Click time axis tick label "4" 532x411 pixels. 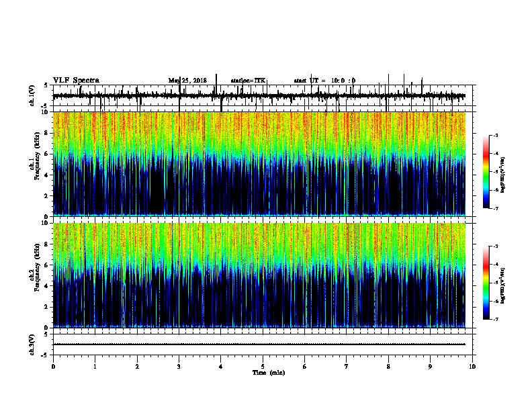coord(221,367)
